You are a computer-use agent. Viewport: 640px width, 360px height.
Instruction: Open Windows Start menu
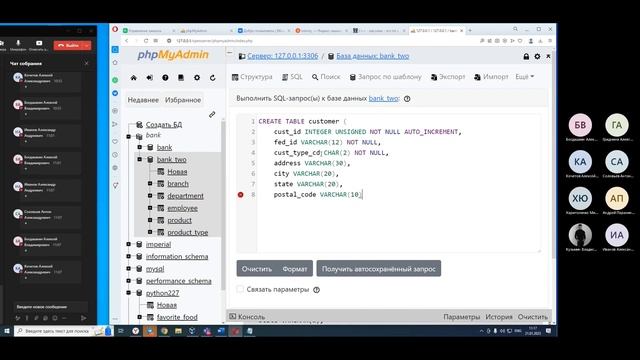(7, 331)
